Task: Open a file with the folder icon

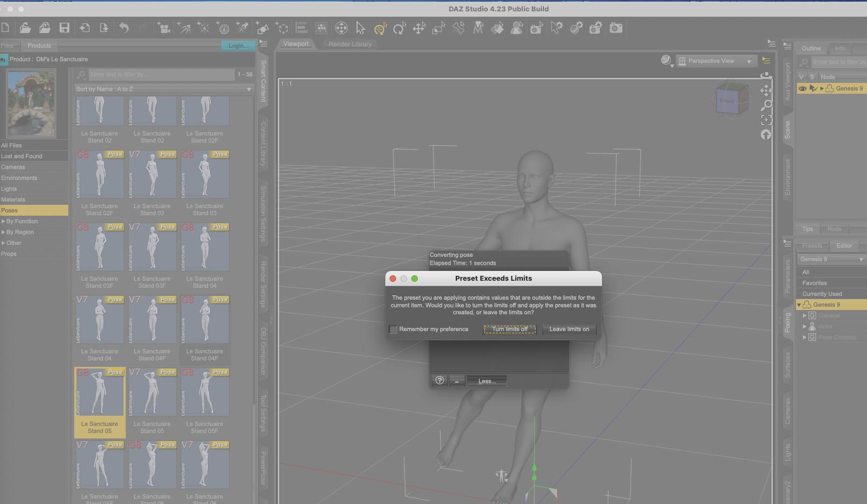Action: [25, 28]
